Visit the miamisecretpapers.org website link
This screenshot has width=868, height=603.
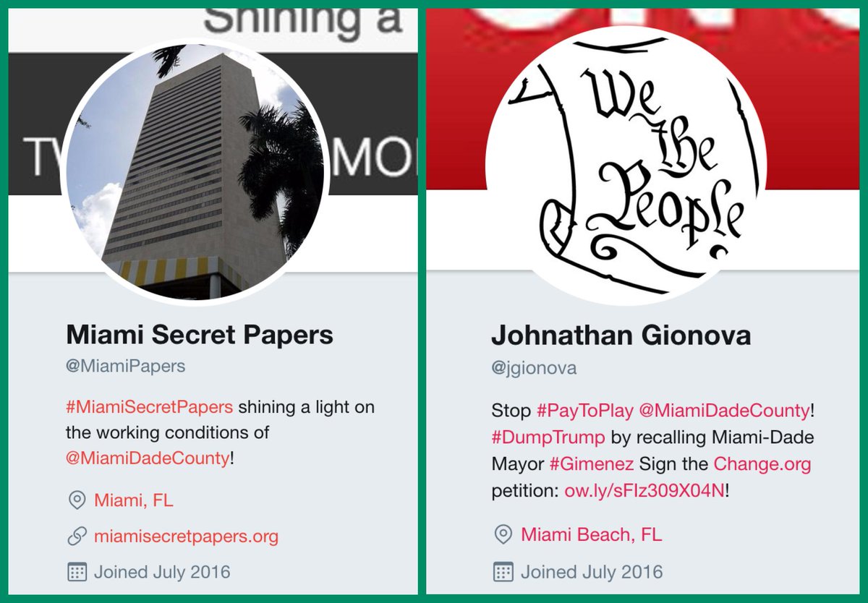pyautogui.click(x=186, y=536)
